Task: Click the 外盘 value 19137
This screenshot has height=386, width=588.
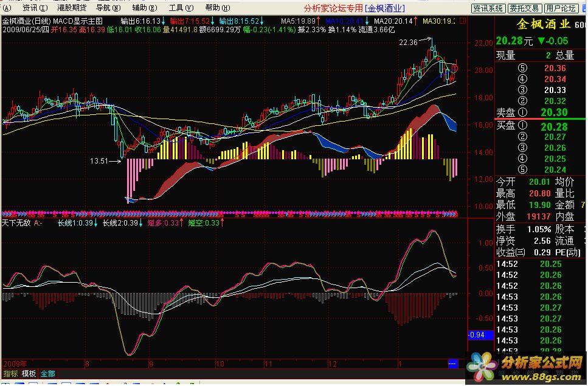Action: (539, 216)
